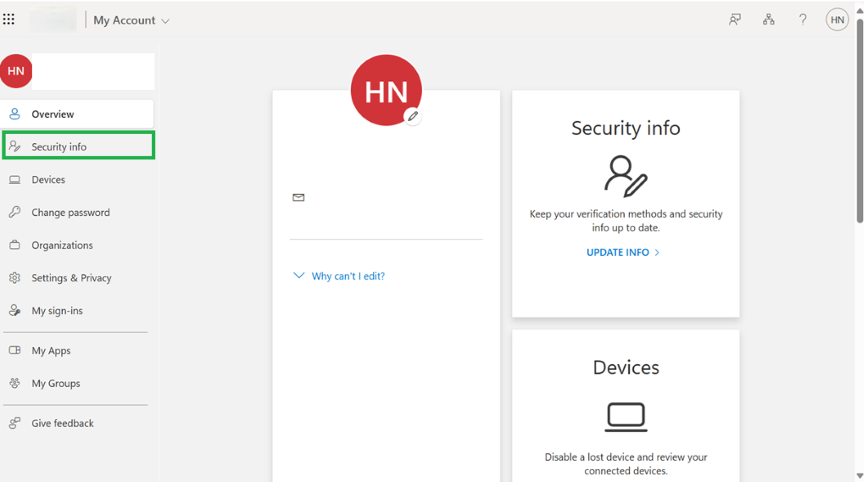Open Settings & Privacy in the sidebar
Screen dimensions: 868x487
pos(77,277)
